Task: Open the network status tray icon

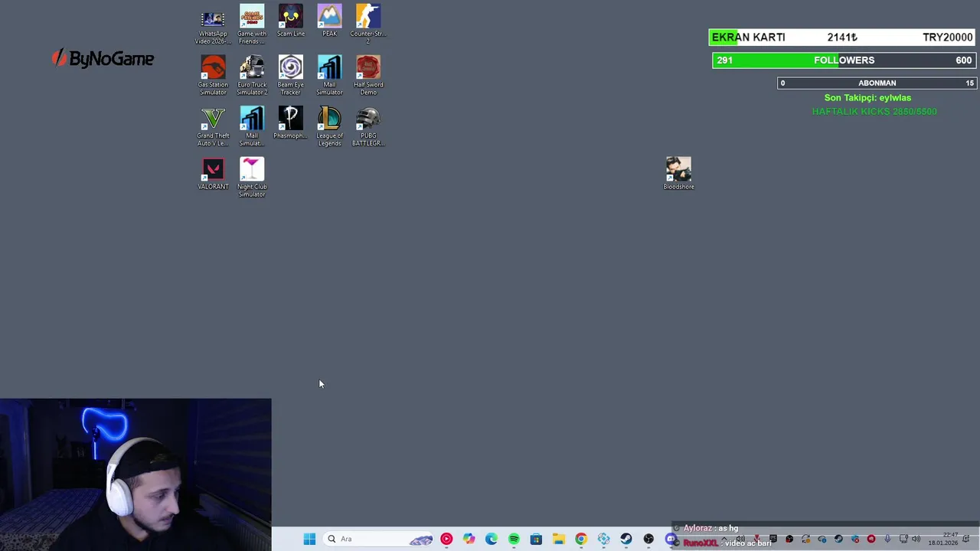Action: pos(903,539)
